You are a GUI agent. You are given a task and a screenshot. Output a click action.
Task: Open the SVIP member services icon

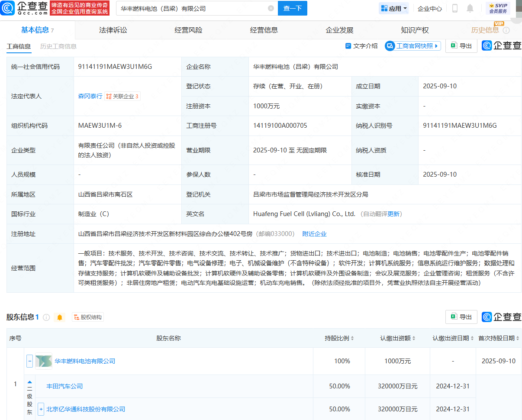point(498,8)
